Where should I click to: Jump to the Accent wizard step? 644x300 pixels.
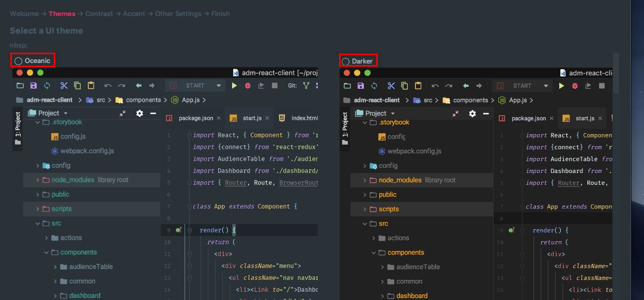coord(134,13)
